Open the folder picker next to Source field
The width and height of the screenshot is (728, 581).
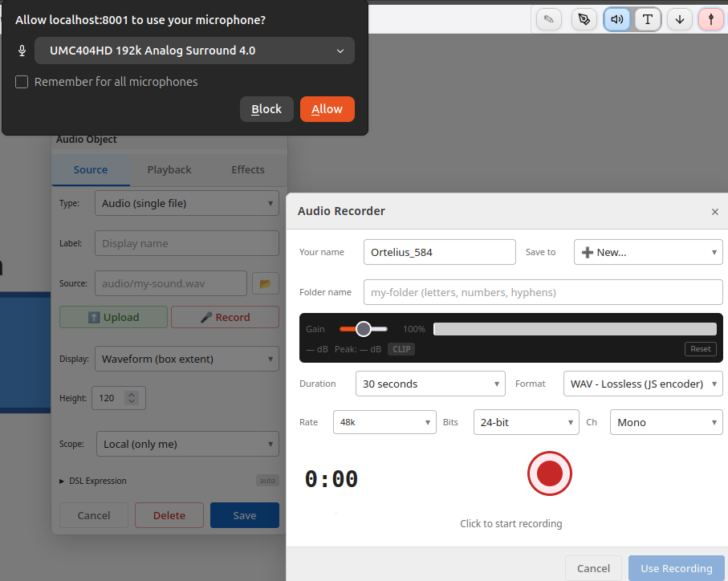[266, 283]
